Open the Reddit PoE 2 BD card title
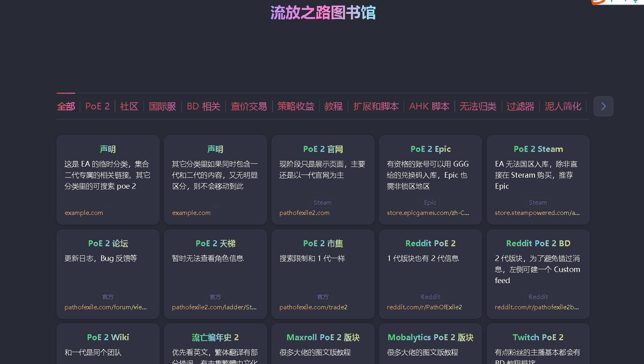Image resolution: width=644 pixels, height=364 pixels. (x=538, y=243)
